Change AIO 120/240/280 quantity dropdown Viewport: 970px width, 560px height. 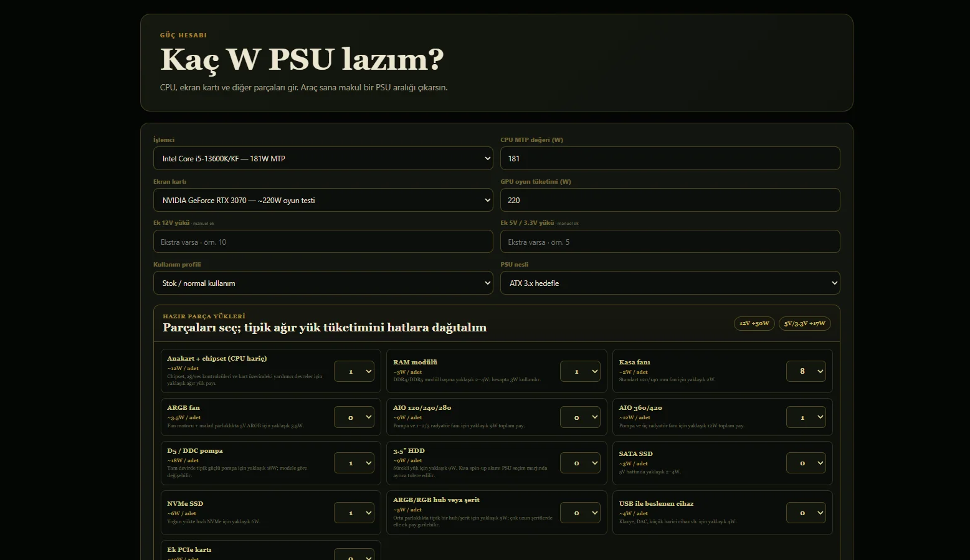[x=580, y=417]
